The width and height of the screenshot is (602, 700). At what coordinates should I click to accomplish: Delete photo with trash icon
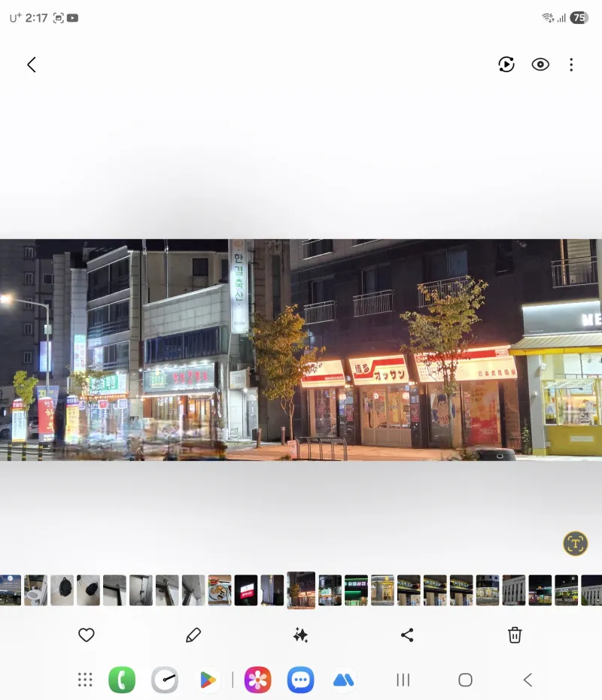tap(515, 635)
